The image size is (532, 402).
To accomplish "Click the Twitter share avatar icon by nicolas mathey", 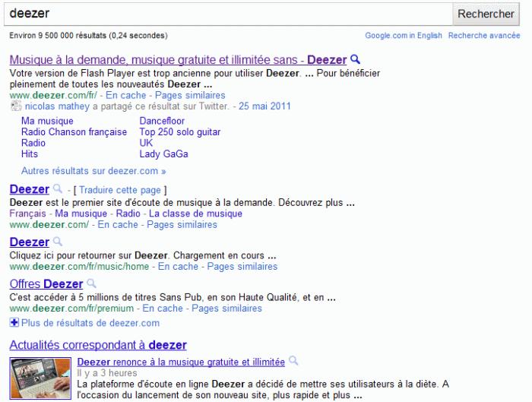I will coord(16,107).
